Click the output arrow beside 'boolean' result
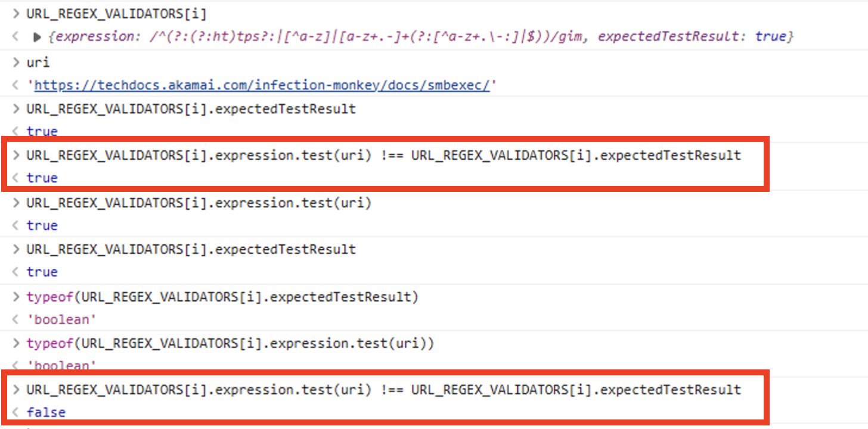The image size is (868, 429). click(x=15, y=319)
